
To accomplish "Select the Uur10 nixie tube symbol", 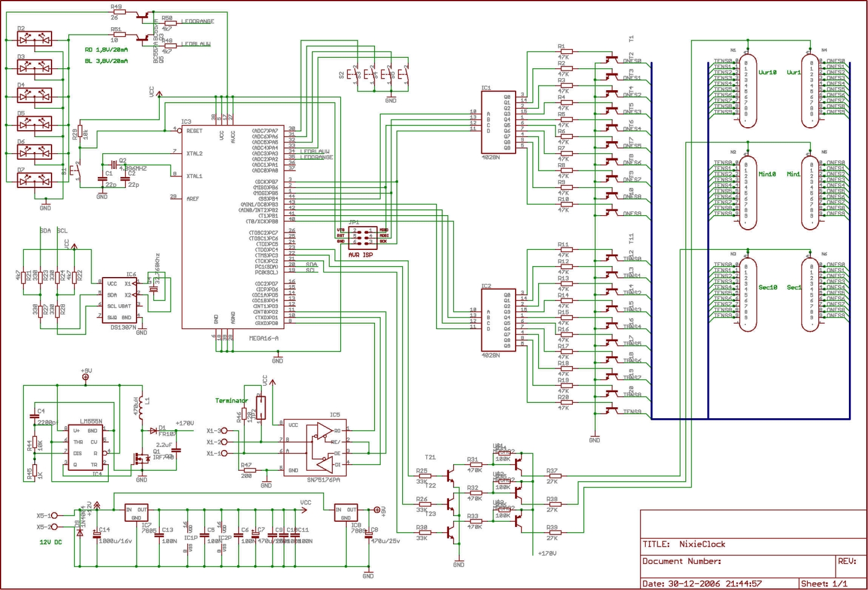I will click(748, 90).
